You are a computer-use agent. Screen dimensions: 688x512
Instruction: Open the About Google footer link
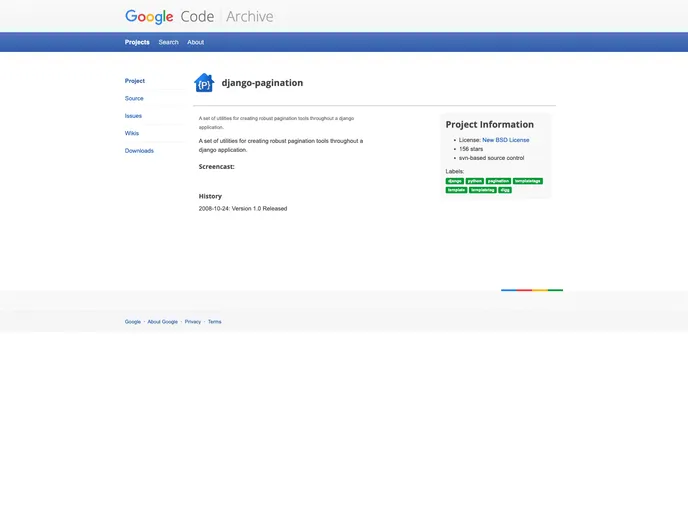162,322
